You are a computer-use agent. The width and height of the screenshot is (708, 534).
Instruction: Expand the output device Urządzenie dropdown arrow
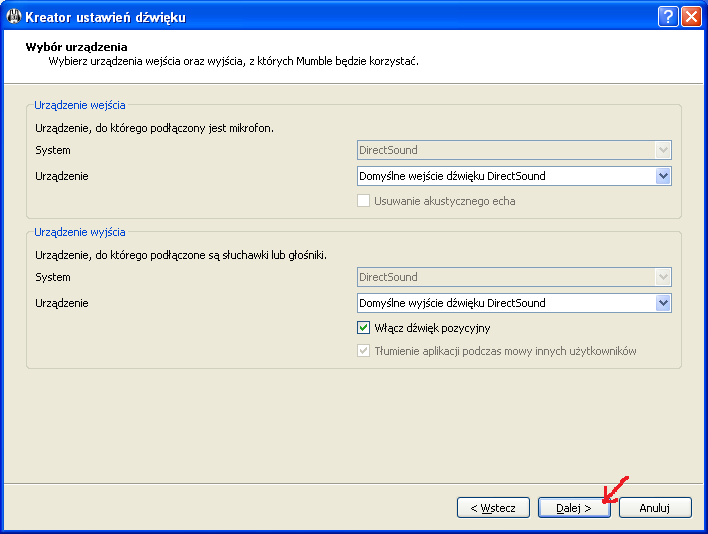[x=662, y=303]
